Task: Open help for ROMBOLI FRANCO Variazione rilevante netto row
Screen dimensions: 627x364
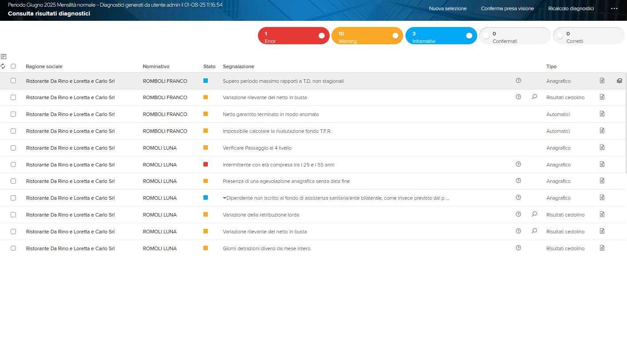Action: coord(518,97)
